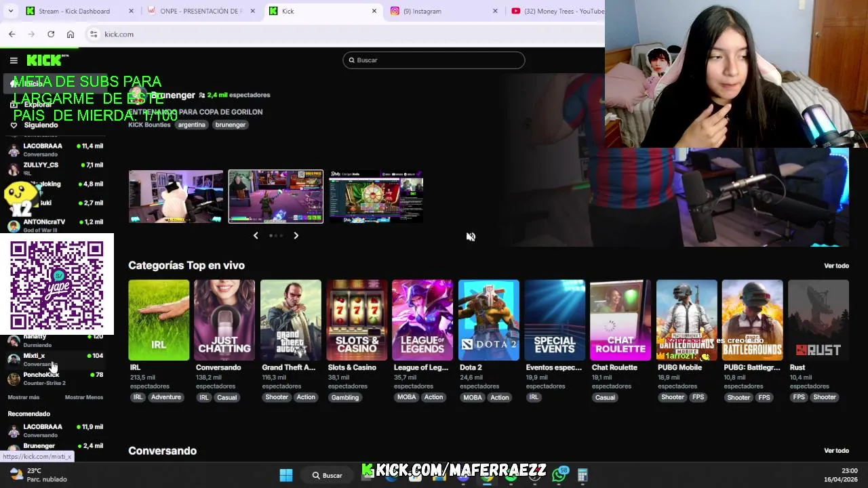The image size is (868, 488).
Task: Close the active Kick tab
Action: [374, 11]
